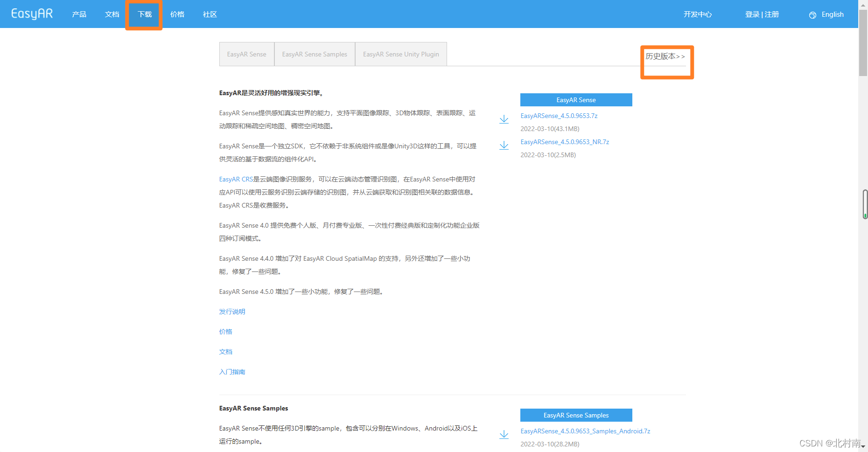Open the 入门指南 link
Image resolution: width=868 pixels, height=452 pixels.
[232, 372]
